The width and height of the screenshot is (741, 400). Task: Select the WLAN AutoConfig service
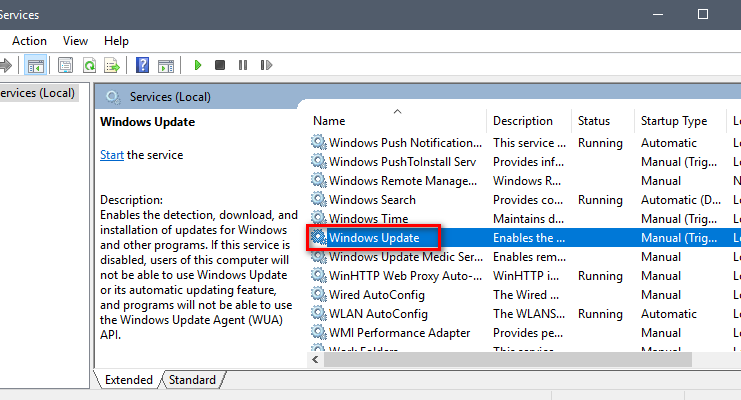378,314
